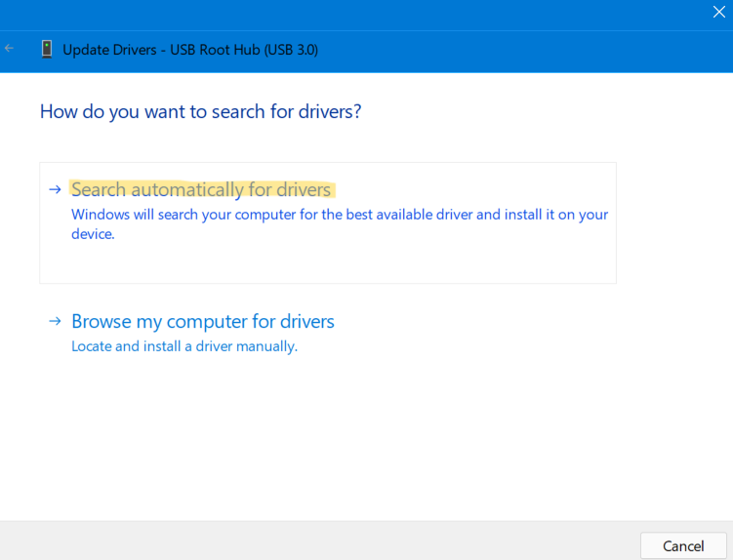Click the back arrow in the header
Viewport: 733px width, 560px height.
tap(10, 49)
